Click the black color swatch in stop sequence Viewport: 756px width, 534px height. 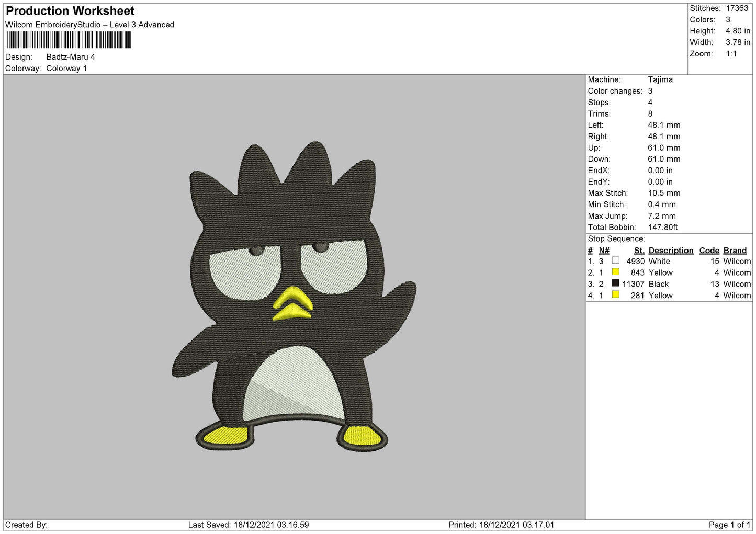615,283
